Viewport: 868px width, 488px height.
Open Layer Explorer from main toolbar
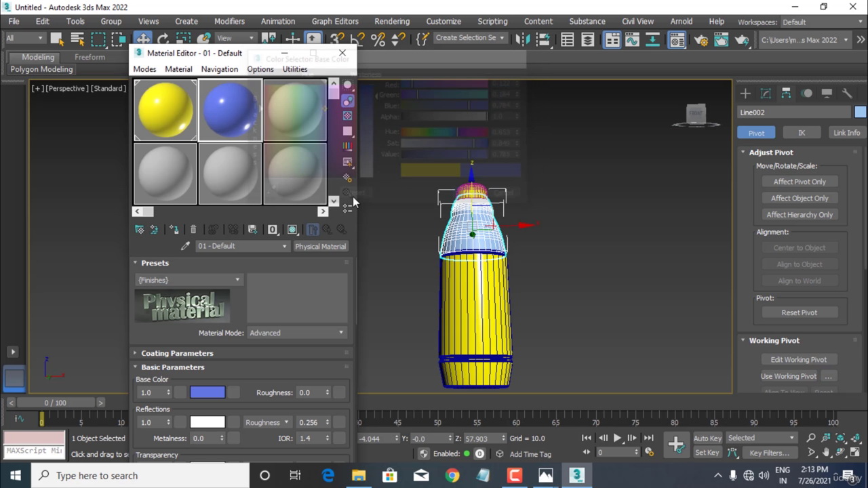[588, 39]
